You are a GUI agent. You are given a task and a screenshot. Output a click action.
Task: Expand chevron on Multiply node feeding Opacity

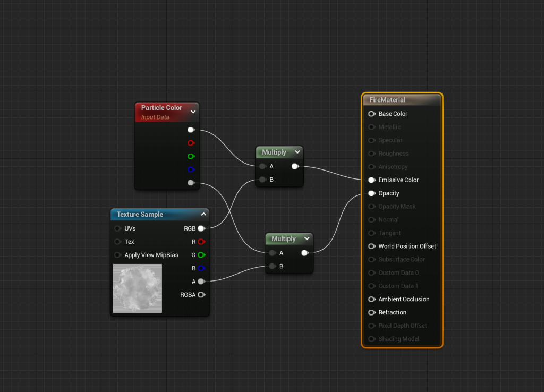tap(307, 238)
